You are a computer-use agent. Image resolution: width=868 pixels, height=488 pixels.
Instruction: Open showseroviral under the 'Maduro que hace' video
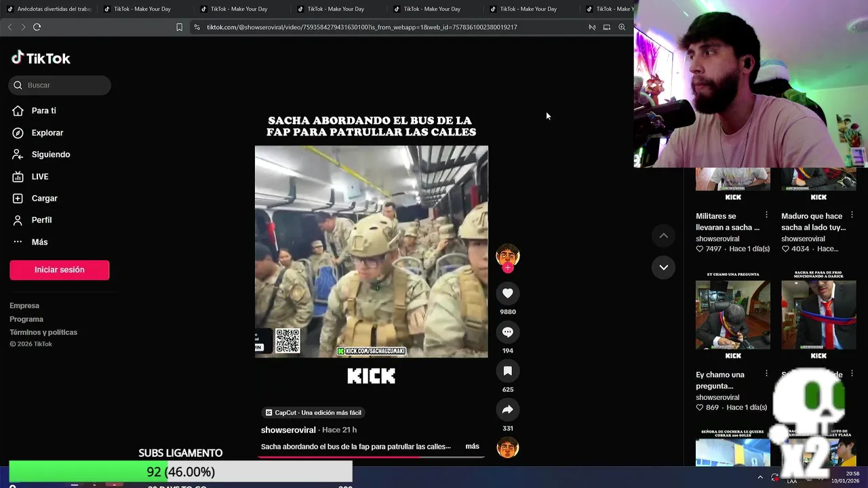pos(803,239)
